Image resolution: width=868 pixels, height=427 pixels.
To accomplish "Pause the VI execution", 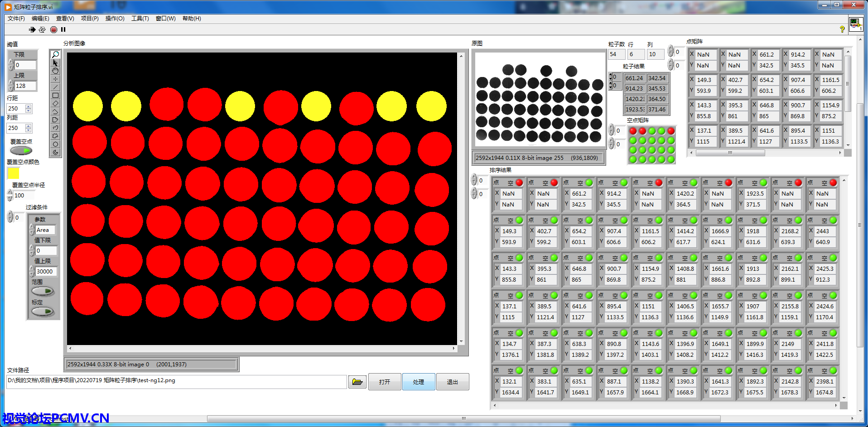I will [x=63, y=29].
